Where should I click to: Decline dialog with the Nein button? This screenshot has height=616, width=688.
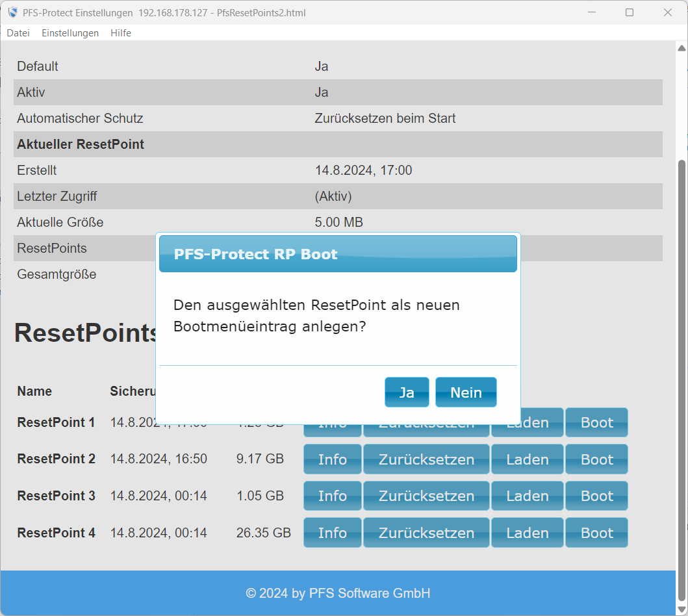(466, 392)
